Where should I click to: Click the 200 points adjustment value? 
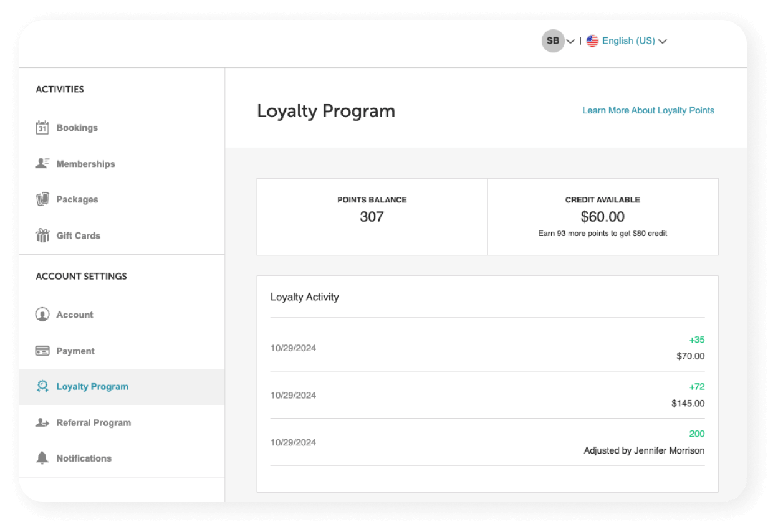(x=697, y=434)
